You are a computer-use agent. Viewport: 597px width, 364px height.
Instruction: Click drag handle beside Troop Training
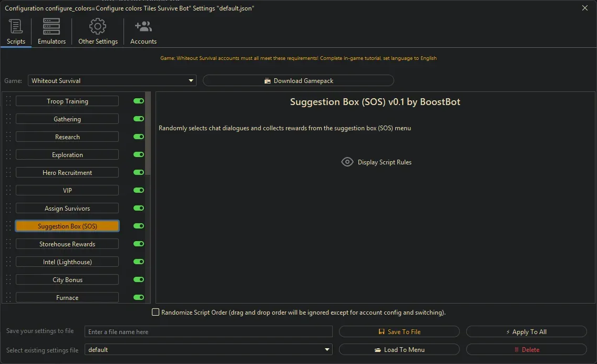8,101
